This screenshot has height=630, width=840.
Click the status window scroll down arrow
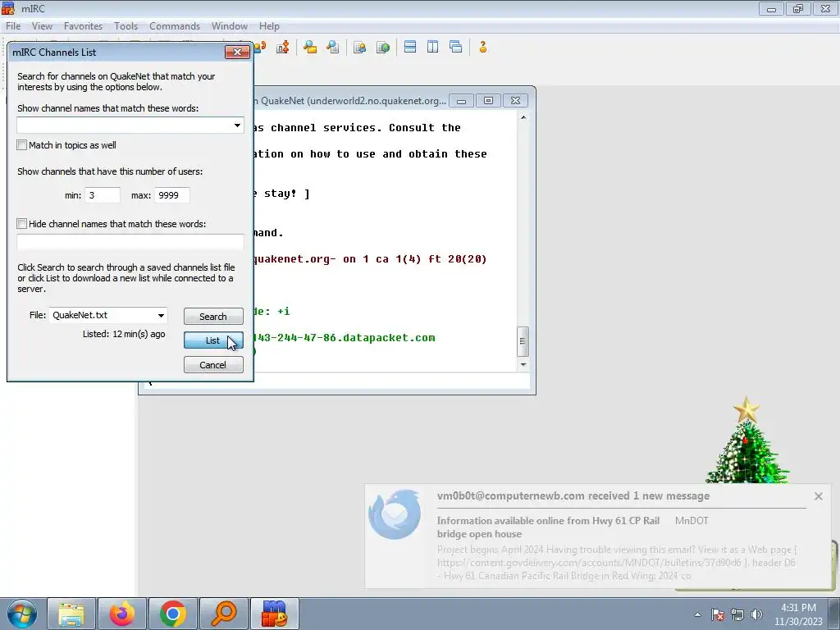point(523,364)
